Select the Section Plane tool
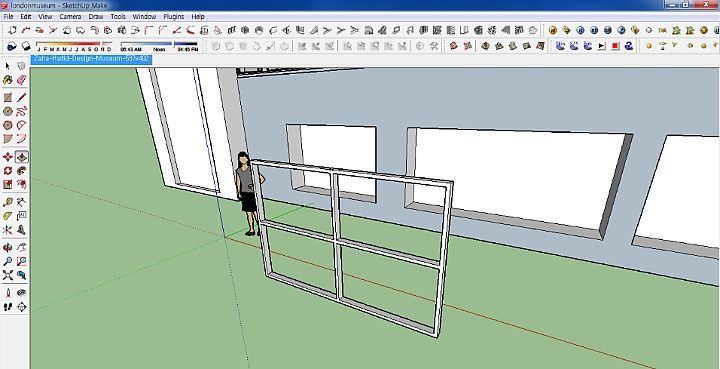This screenshot has width=720, height=369. coord(22,307)
